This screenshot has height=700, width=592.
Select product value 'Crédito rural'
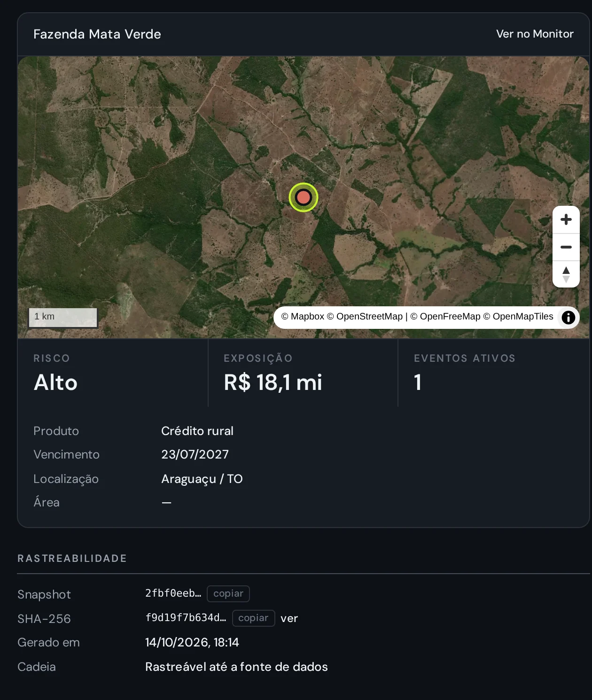pyautogui.click(x=197, y=431)
